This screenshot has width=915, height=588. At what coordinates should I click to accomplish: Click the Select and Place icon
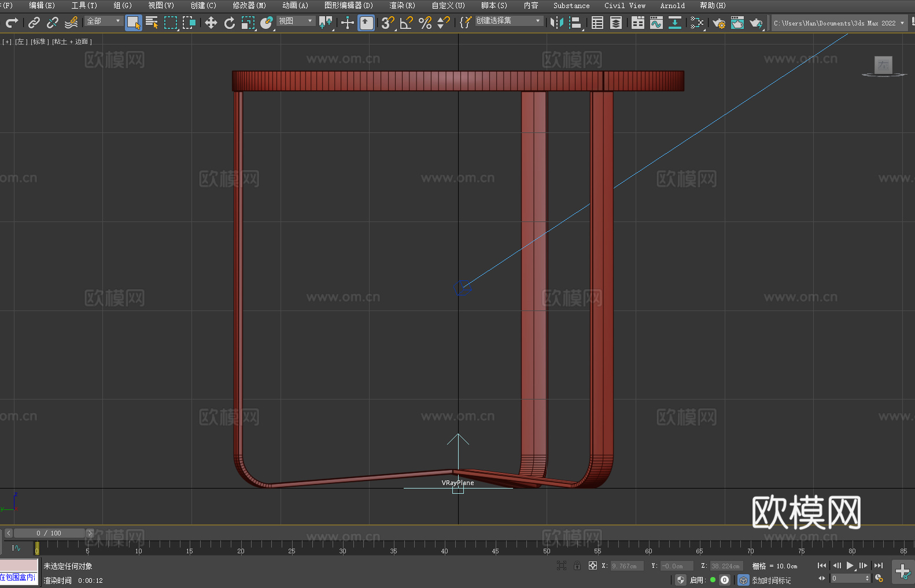[x=267, y=23]
